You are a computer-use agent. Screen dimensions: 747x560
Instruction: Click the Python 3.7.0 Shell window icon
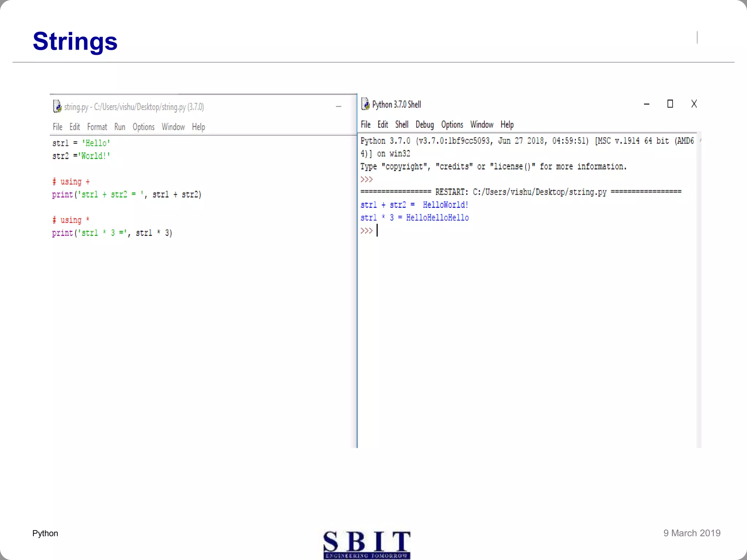pos(365,104)
